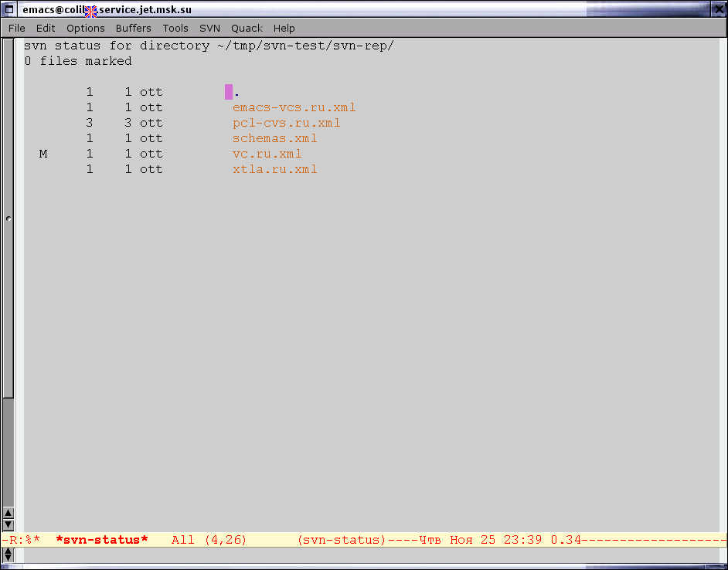Select the current directory dot entry
This screenshot has height=570, width=728.
coord(236,93)
